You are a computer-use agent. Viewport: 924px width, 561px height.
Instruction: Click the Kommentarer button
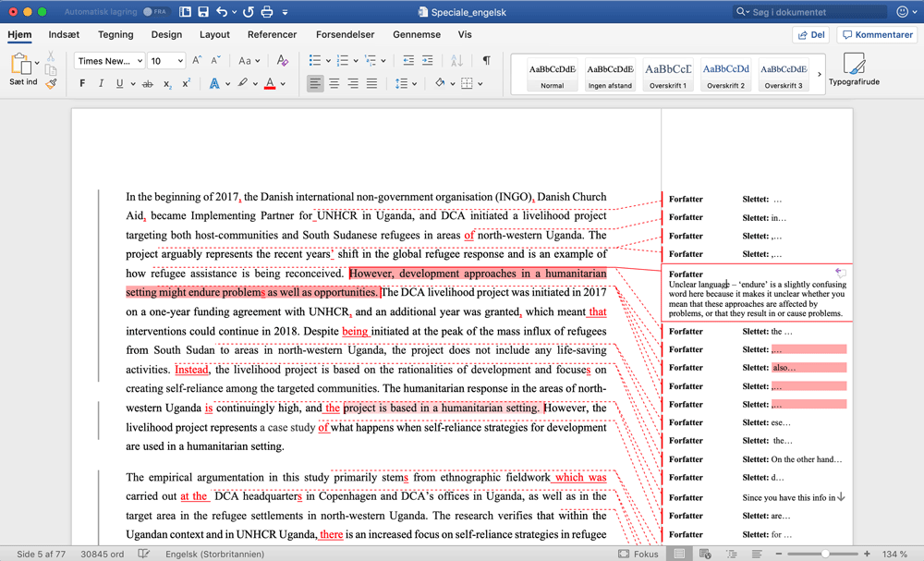[x=877, y=35]
